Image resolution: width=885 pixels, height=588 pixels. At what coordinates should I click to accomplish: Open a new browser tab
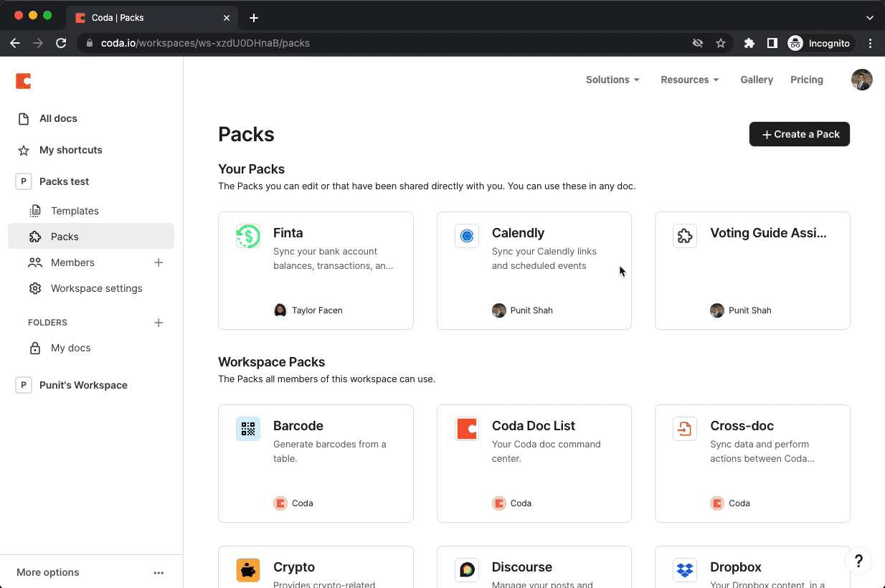(254, 17)
